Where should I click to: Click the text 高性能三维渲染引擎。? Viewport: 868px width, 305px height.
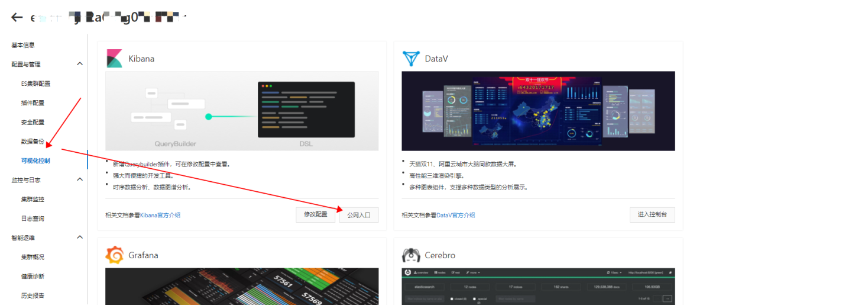tap(436, 175)
